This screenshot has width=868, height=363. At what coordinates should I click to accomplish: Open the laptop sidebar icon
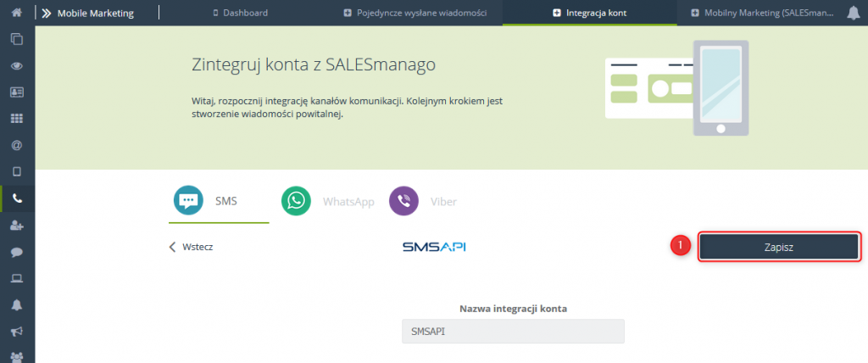point(17,279)
